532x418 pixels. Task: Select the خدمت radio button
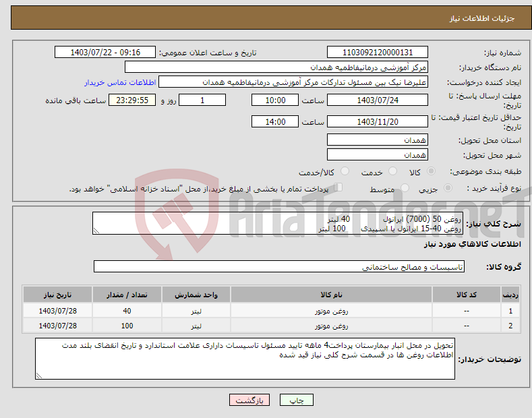(392, 171)
